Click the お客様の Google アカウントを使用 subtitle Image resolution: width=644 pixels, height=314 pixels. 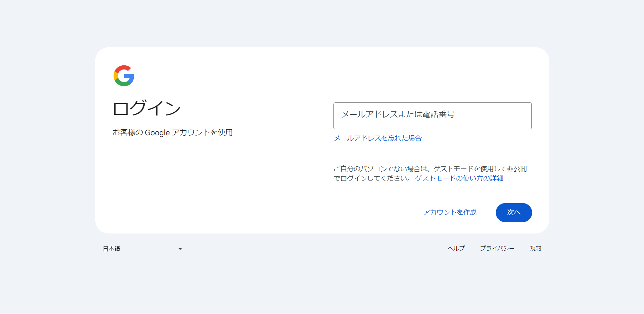pos(173,132)
